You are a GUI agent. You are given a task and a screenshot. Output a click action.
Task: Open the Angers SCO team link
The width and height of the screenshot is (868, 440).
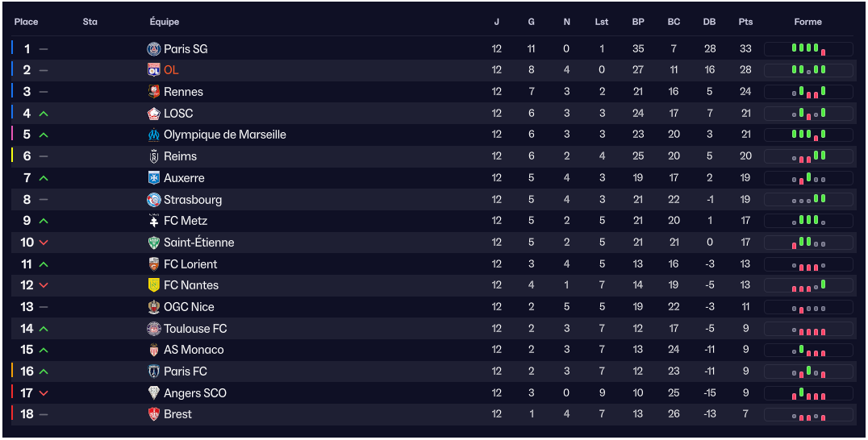point(194,393)
